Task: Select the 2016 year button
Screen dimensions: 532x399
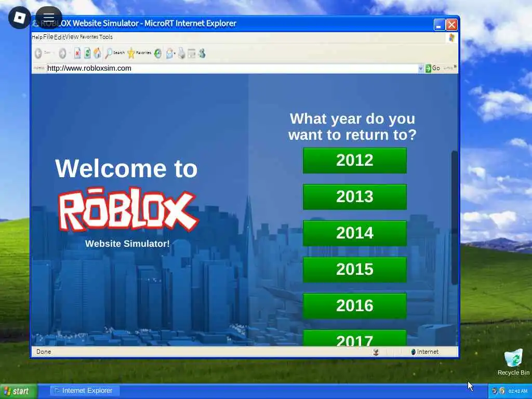Action: pyautogui.click(x=354, y=306)
